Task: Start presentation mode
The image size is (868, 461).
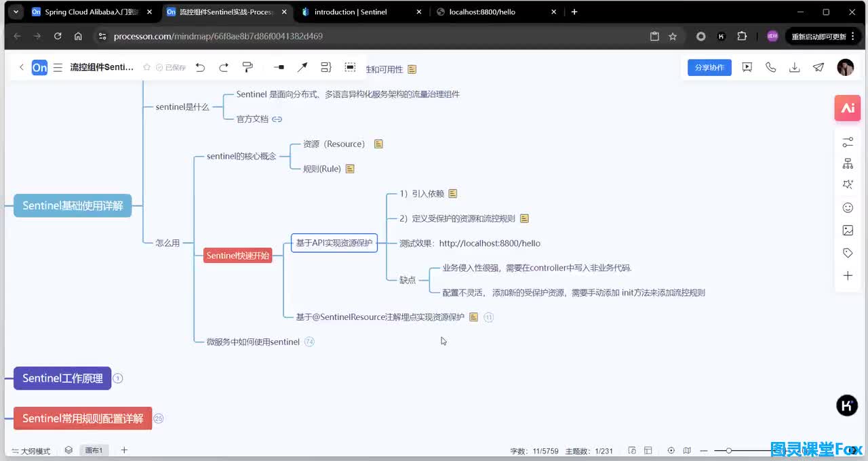Action: point(747,67)
